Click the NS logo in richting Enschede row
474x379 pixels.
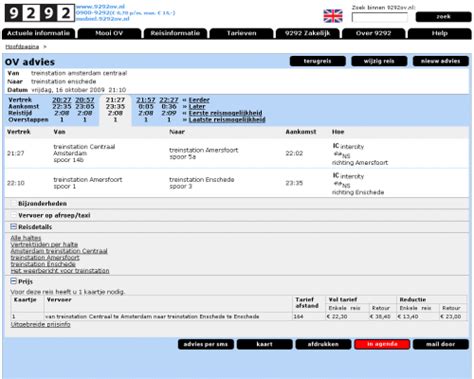pyautogui.click(x=342, y=185)
